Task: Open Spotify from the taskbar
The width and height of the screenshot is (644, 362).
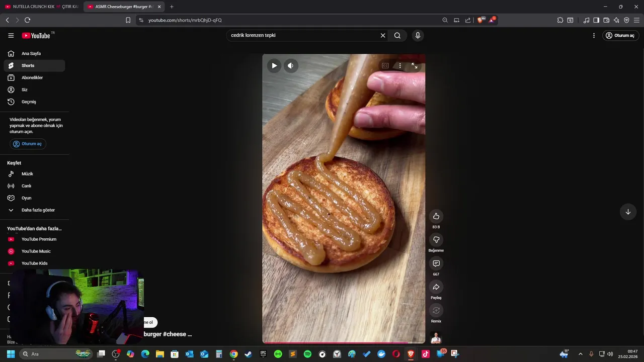Action: click(307, 354)
